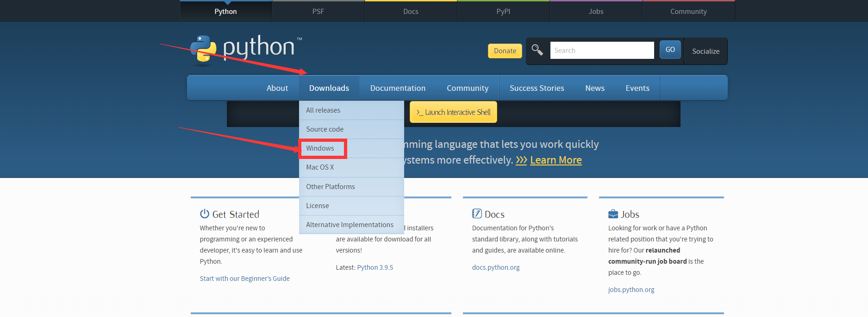Open the Python 3.9.5 latest link
Viewport: 868px width, 317px height.
click(375, 267)
